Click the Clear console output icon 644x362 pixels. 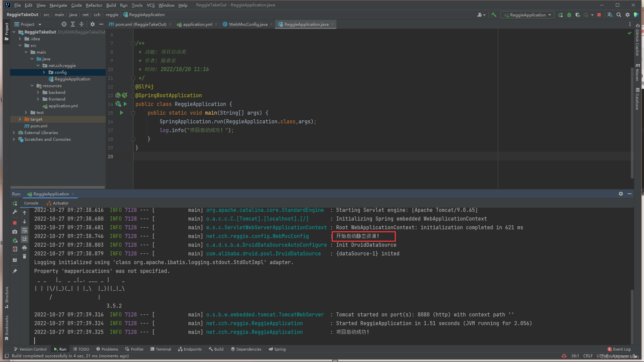pos(25,260)
